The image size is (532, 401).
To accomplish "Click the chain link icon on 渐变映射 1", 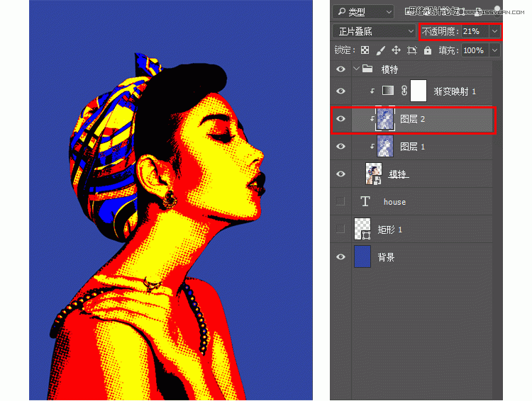I will pos(404,91).
